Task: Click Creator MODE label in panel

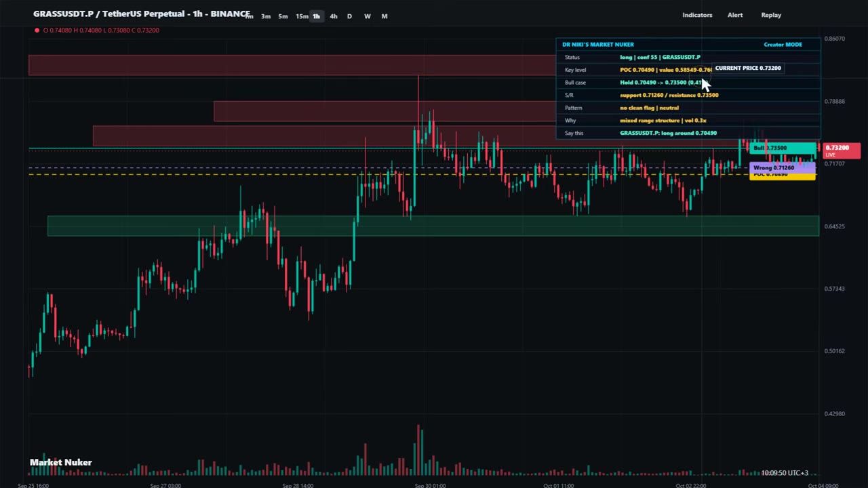Action: coord(783,45)
